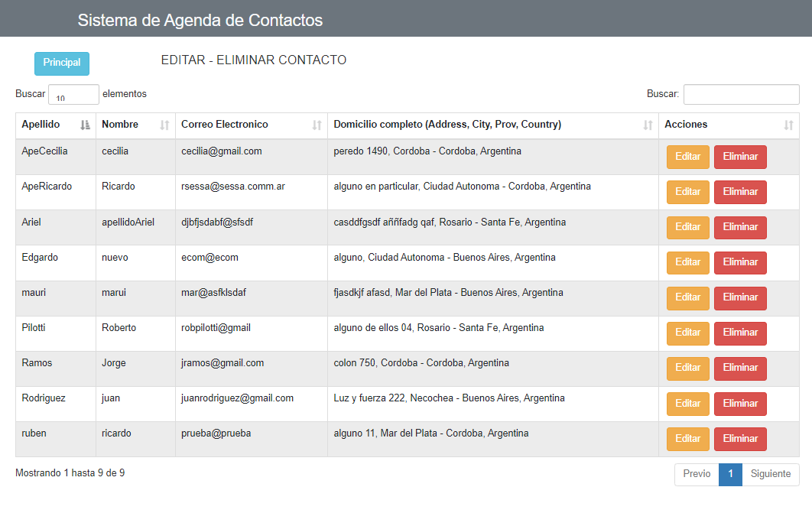This screenshot has width=812, height=513.
Task: Go to the Principal page
Action: click(62, 63)
